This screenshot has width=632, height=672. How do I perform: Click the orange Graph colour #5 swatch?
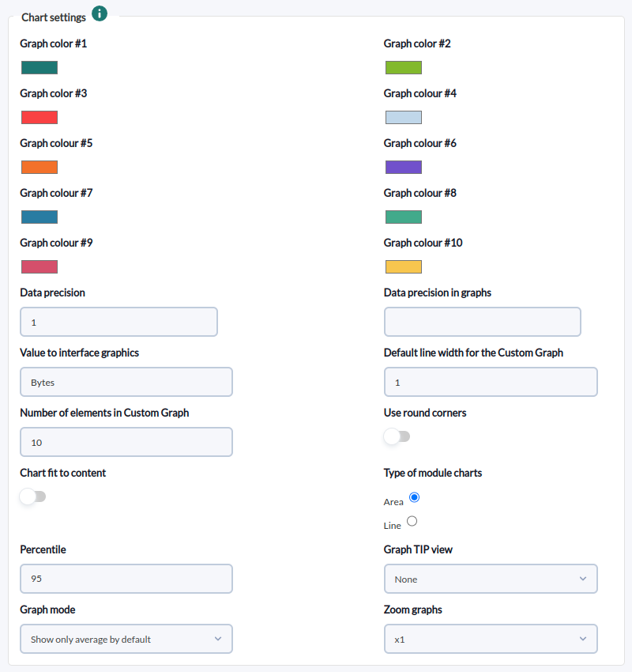39,167
